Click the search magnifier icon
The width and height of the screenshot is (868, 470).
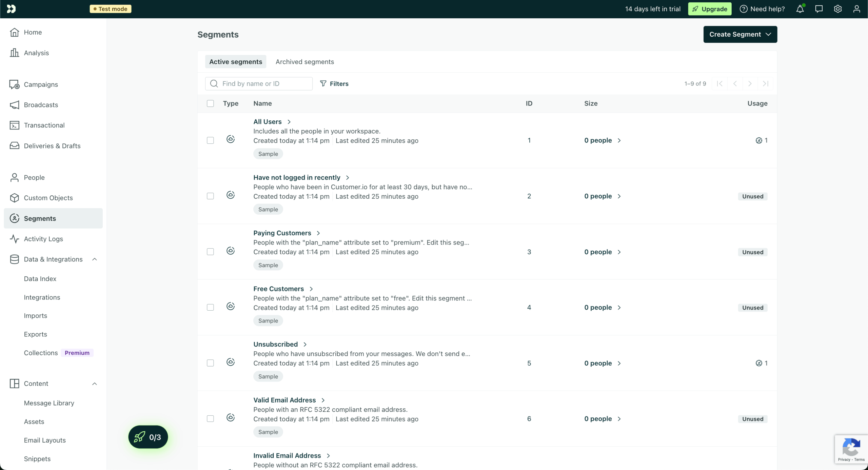tap(214, 83)
